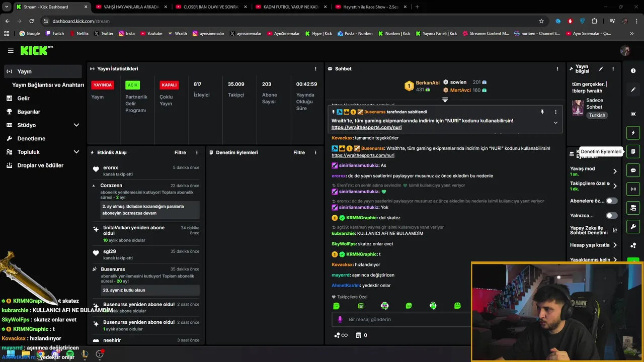Open the info icon in right sidebar
Viewport: 644px width, 362px height.
[633, 71]
